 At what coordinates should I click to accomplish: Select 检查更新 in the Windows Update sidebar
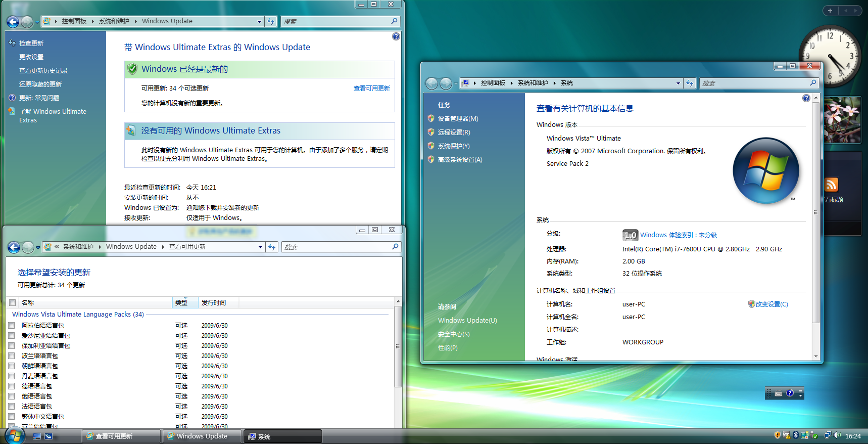click(31, 43)
